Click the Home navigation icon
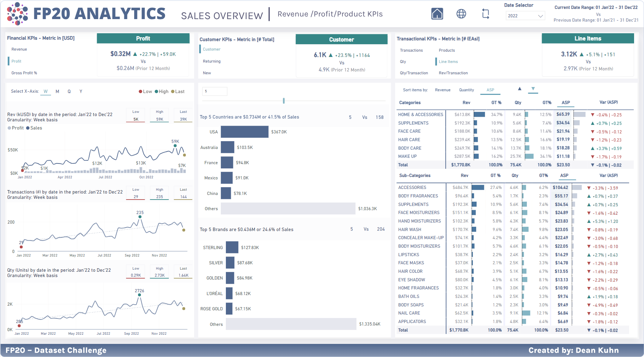644x357 pixels. tap(437, 14)
